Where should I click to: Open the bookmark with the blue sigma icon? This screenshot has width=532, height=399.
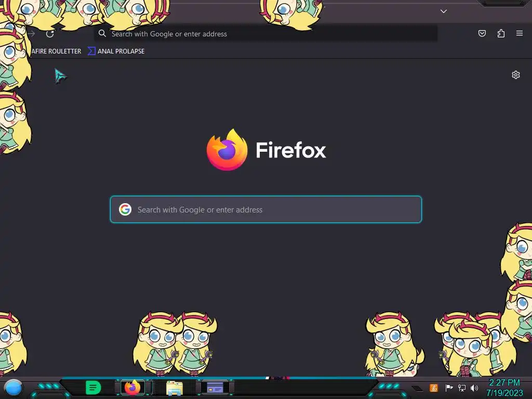pos(116,51)
